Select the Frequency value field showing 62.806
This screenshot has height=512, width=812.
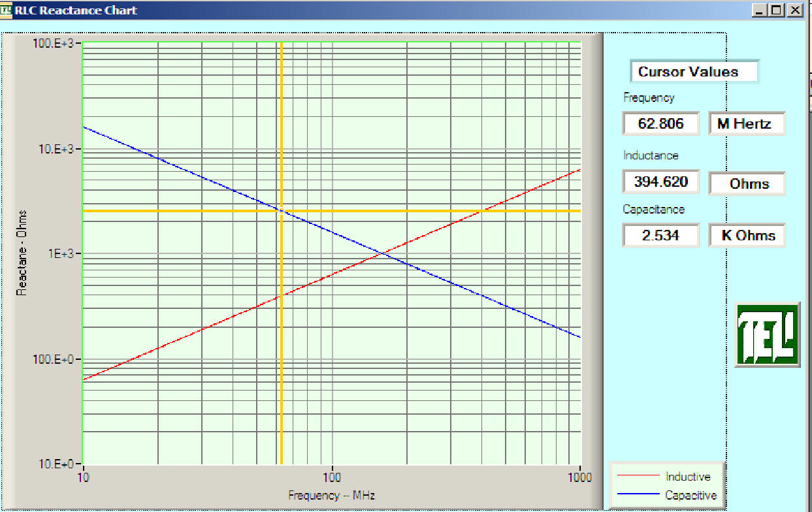pyautogui.click(x=660, y=123)
